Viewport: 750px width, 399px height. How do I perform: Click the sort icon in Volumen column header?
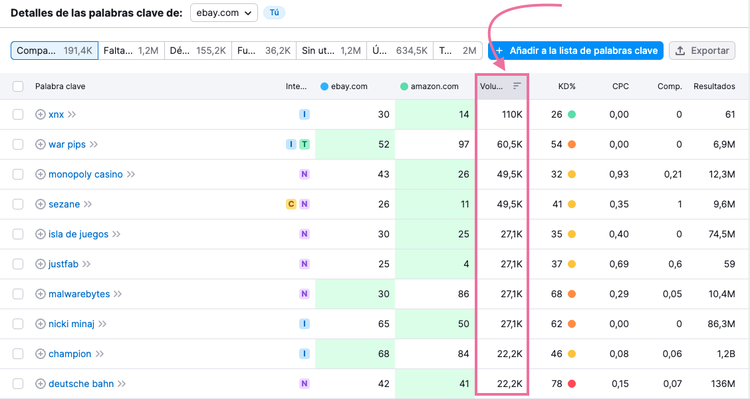pyautogui.click(x=517, y=86)
